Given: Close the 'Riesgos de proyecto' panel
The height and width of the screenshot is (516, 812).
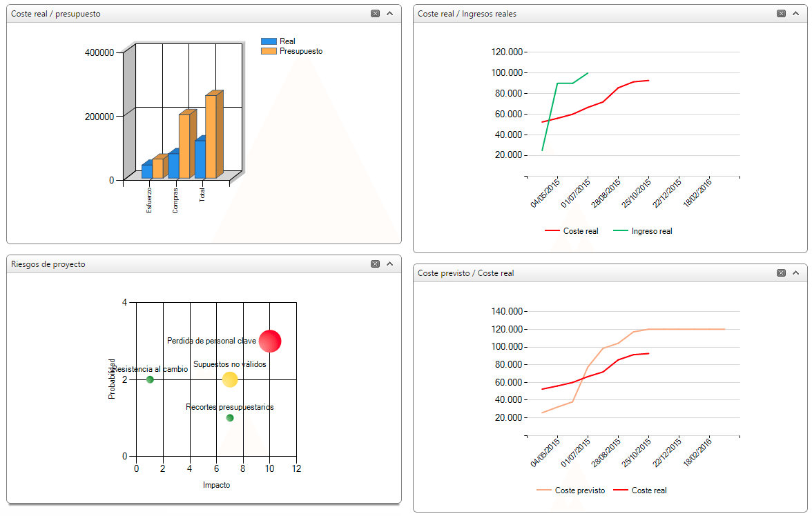Looking at the screenshot, I should (375, 264).
